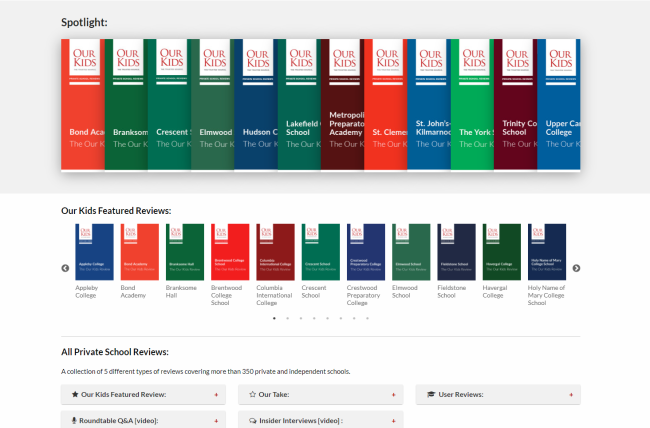Screen dimensions: 650x428
Task: Open the Bond Academy featured review cover
Action: click(140, 252)
